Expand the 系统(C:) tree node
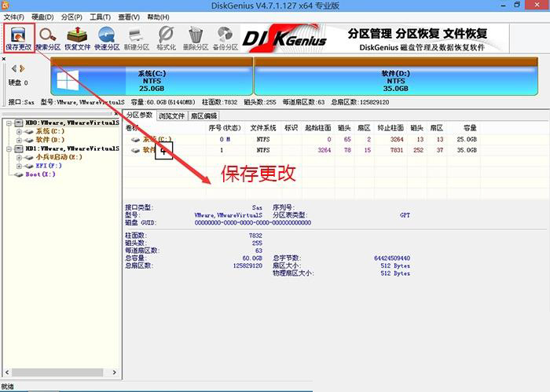Viewport: 550px width, 392px height. click(x=18, y=131)
